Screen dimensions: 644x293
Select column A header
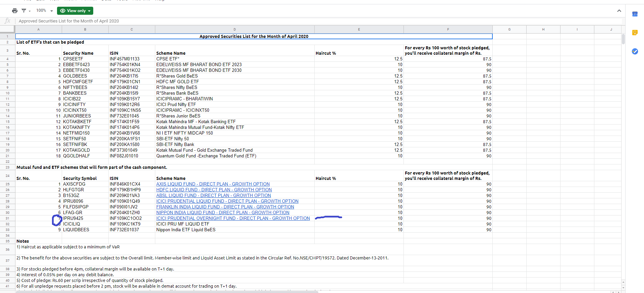click(x=39, y=29)
